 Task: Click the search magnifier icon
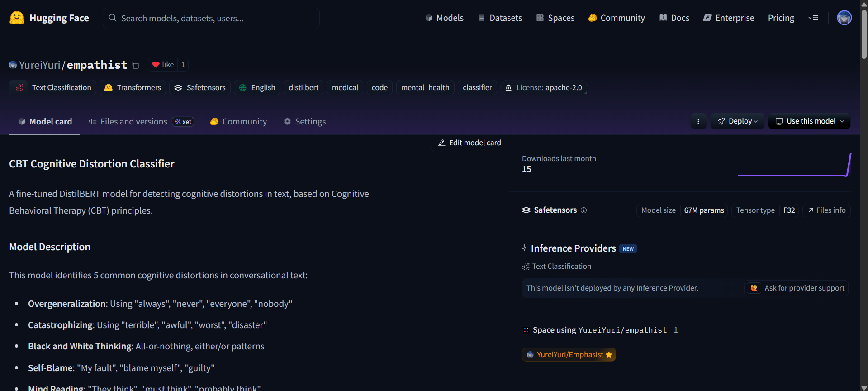(113, 18)
